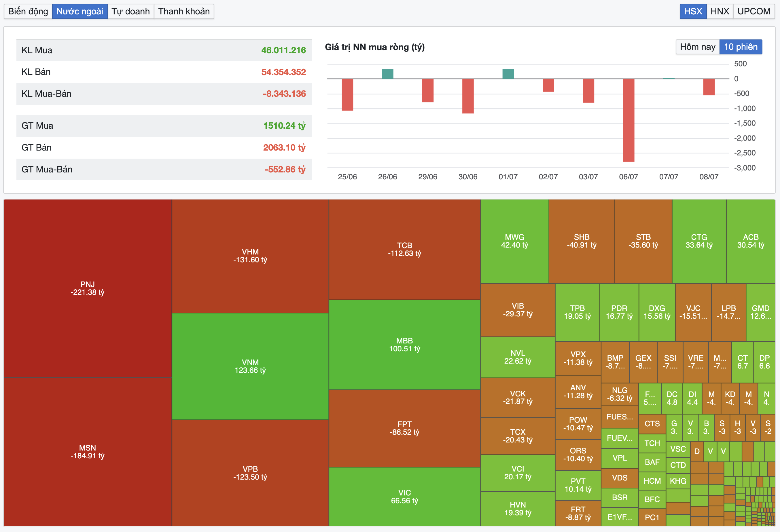Select the PDR treemap tile
Screen dimensions: 780x532
(619, 312)
